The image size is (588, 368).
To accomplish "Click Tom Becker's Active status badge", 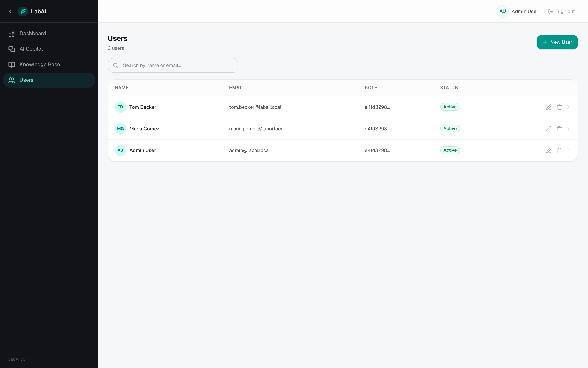I will pyautogui.click(x=450, y=107).
